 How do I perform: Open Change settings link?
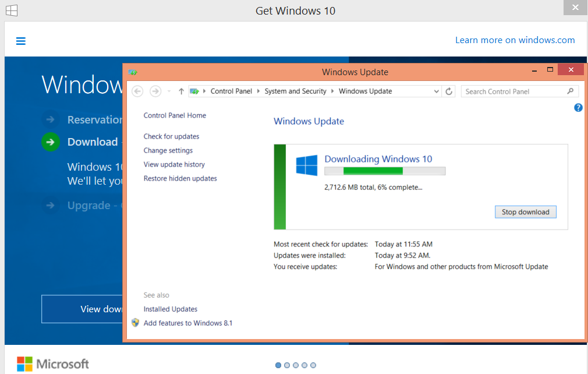click(168, 150)
